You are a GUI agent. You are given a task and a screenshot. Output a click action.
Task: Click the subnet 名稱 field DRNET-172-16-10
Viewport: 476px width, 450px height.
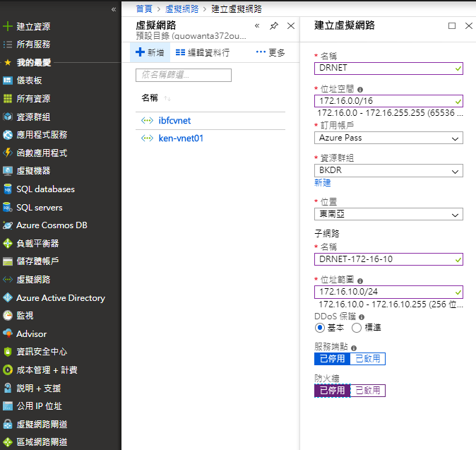pyautogui.click(x=388, y=259)
